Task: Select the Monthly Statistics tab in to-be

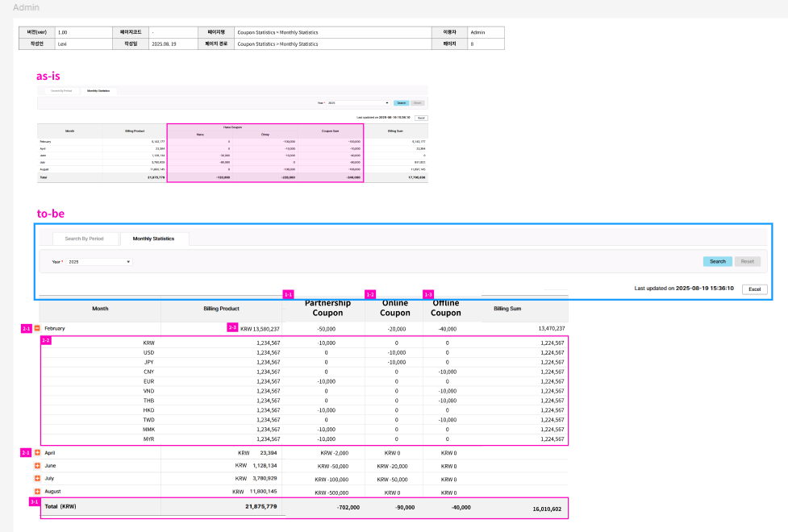Action: [153, 239]
